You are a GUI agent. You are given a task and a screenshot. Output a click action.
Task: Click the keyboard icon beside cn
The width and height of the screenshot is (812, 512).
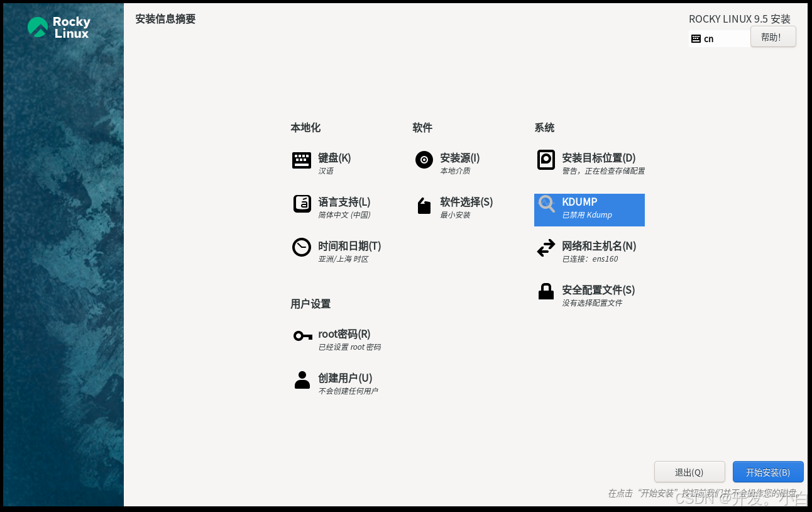(696, 38)
